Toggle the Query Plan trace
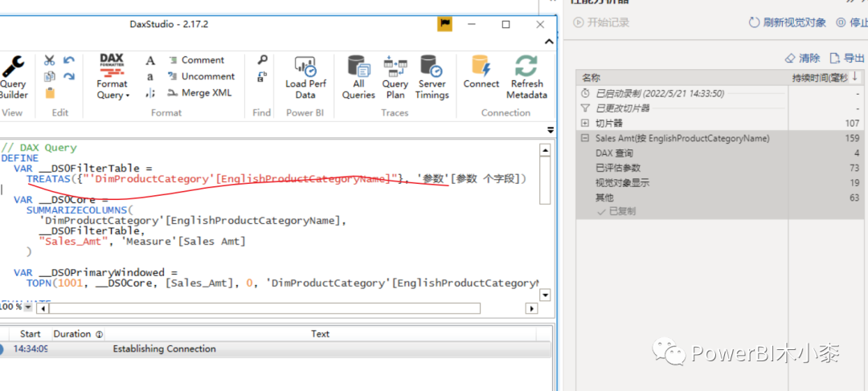 [395, 77]
